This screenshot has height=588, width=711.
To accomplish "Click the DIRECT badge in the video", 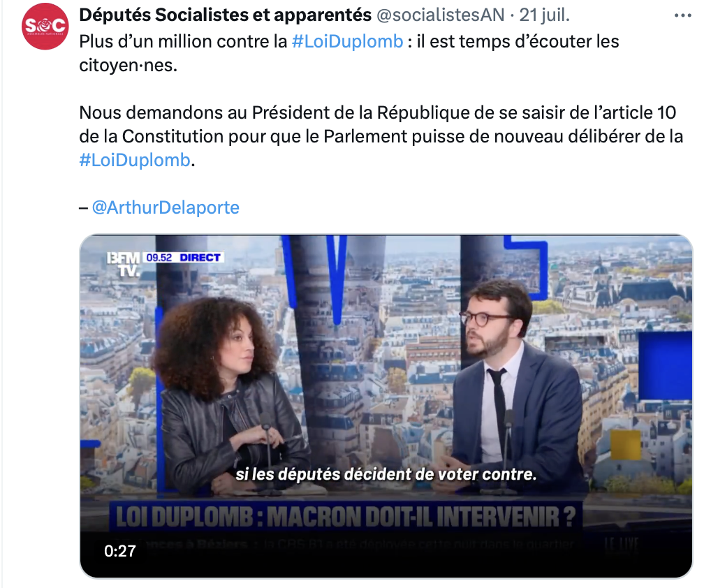I will click(200, 258).
